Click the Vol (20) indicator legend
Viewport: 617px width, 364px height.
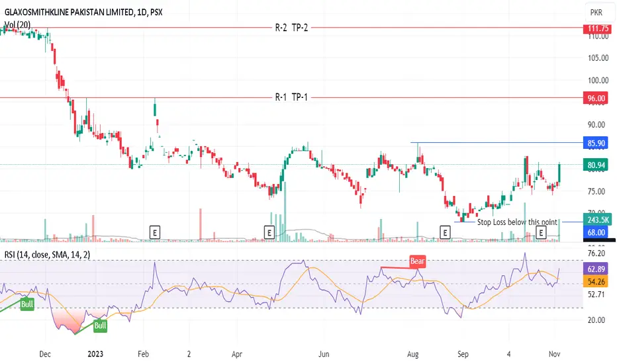click(17, 24)
